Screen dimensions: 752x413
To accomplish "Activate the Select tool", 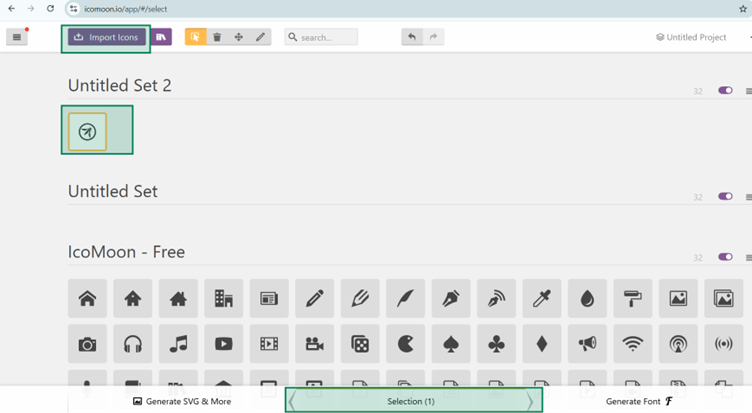I will pyautogui.click(x=196, y=37).
